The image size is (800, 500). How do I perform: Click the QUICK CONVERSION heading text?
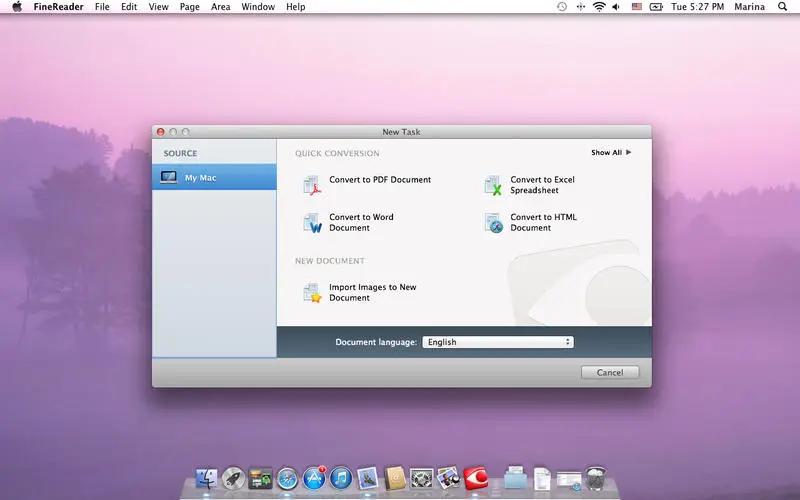click(337, 153)
